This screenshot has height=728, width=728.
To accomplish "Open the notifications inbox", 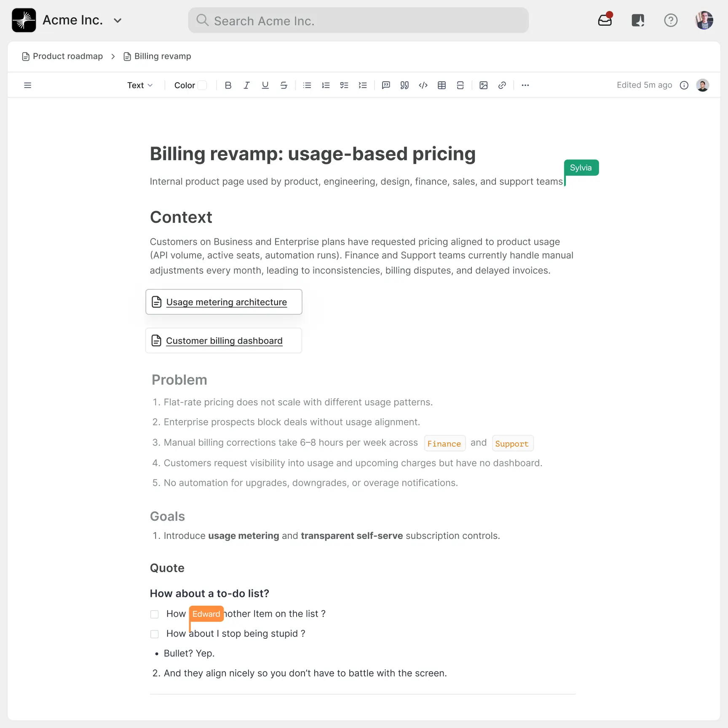I will 605,20.
